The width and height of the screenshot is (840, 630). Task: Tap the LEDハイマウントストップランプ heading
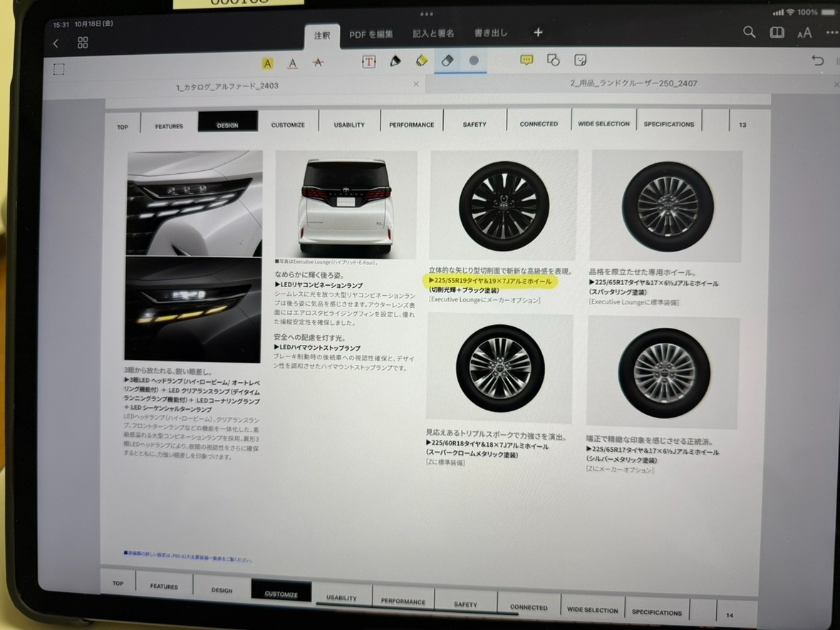tap(317, 348)
